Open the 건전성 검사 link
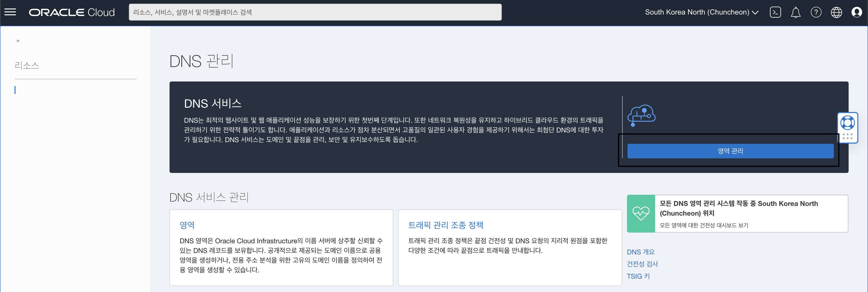The image size is (868, 292). click(x=642, y=264)
